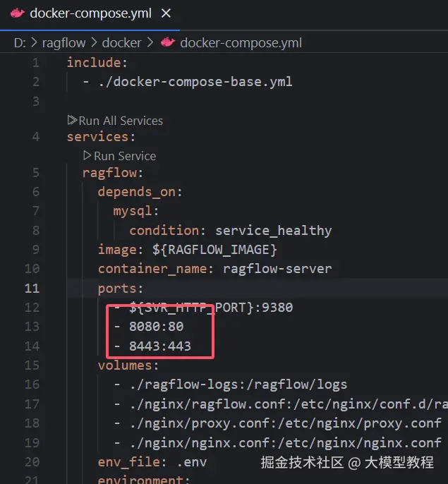The height and width of the screenshot is (484, 448).
Task: Click the ports: key on line 11
Action: coord(121,289)
